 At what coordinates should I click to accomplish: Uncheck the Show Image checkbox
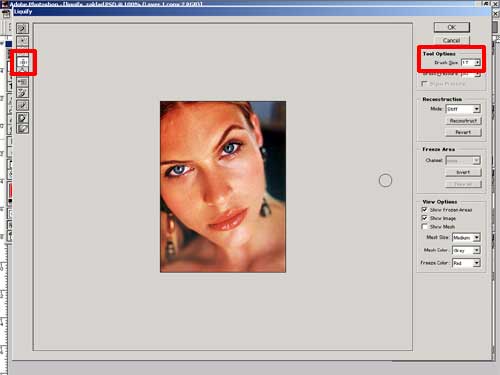click(424, 218)
